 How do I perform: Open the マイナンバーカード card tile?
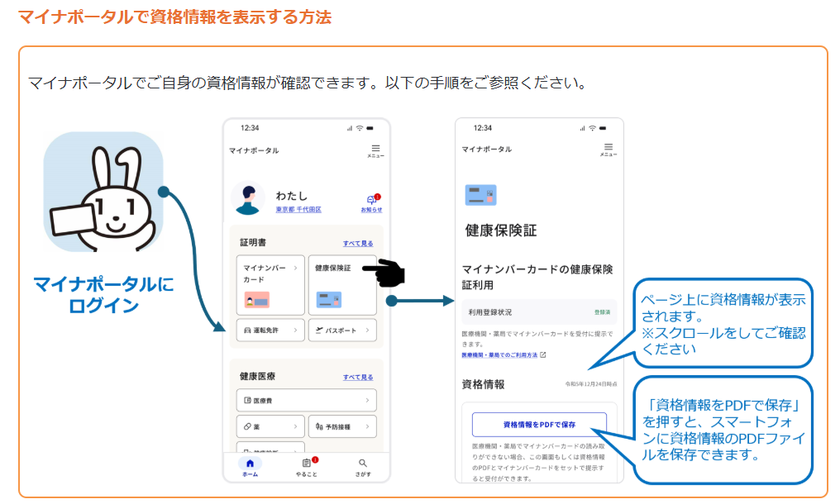tap(270, 284)
